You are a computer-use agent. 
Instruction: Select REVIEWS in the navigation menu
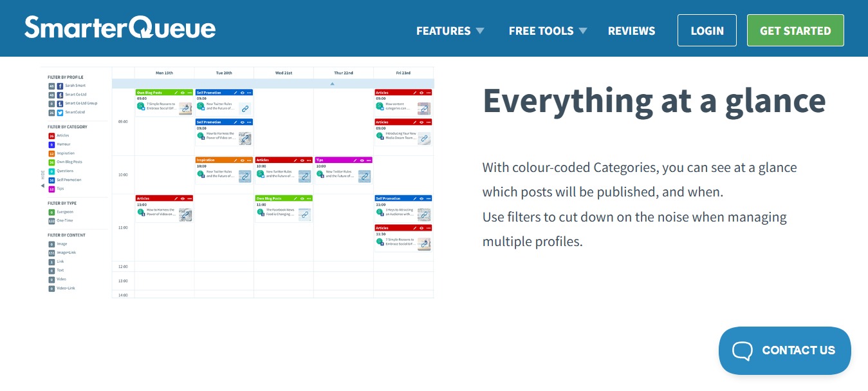coord(631,30)
